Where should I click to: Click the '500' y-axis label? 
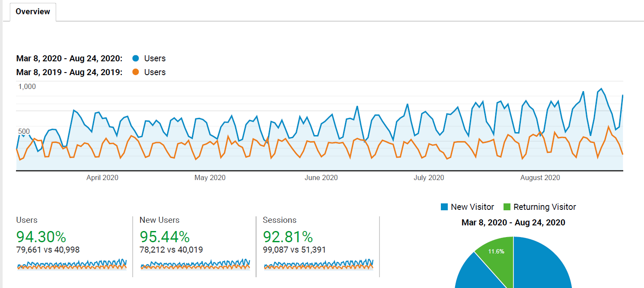24,131
